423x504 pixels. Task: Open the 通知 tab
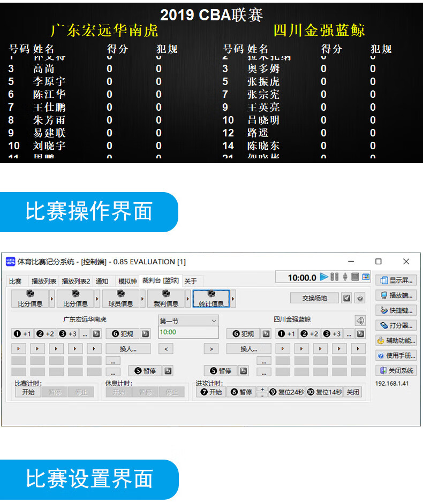102,281
